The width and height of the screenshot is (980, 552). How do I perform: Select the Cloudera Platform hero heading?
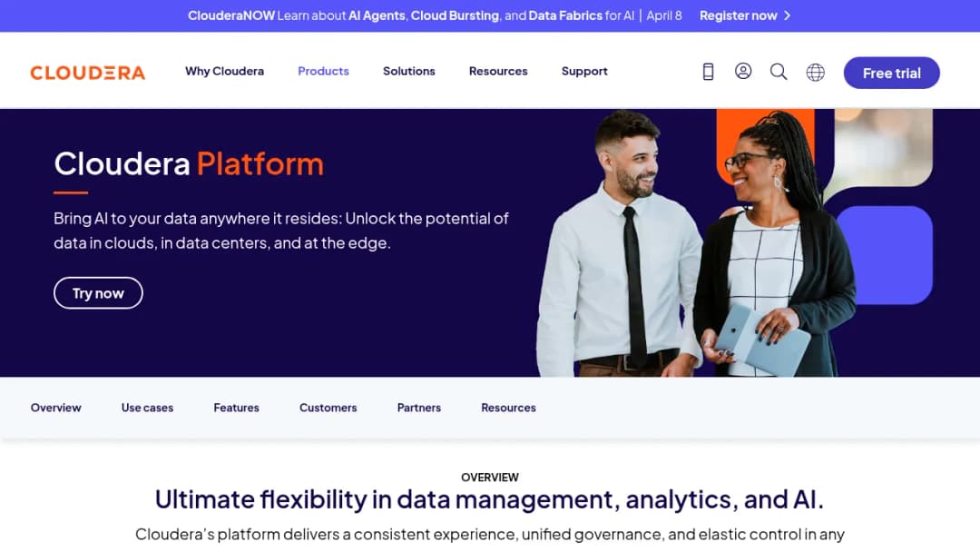(189, 163)
